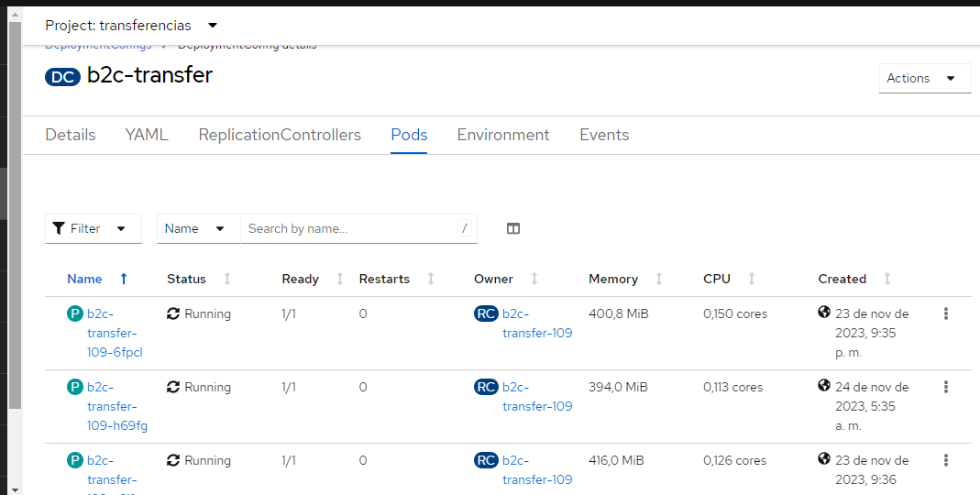Click Running status sync icon for h69fg
The image size is (980, 495).
pos(173,387)
